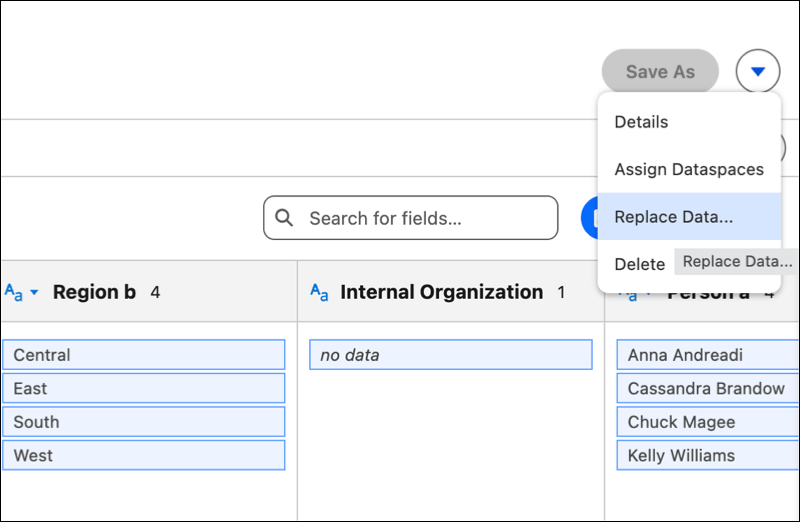
Task: Select Details from the menu
Action: (x=689, y=122)
